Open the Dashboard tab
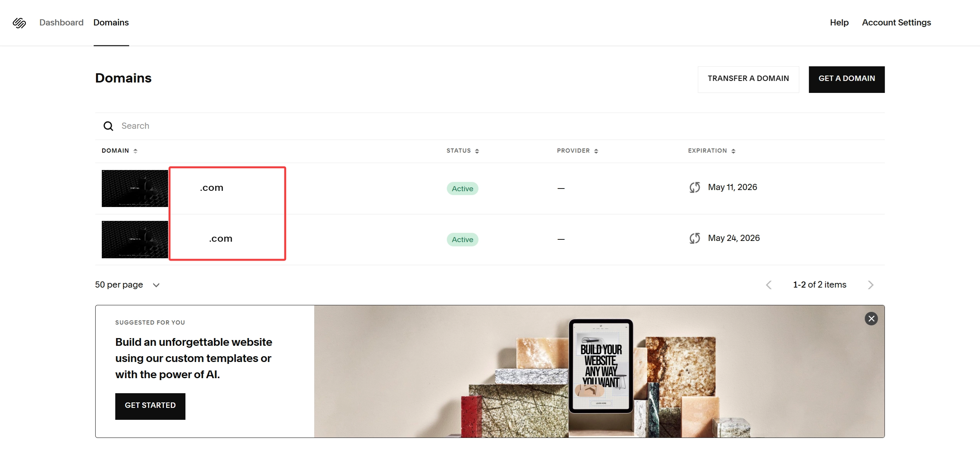980x473 pixels. click(x=61, y=22)
